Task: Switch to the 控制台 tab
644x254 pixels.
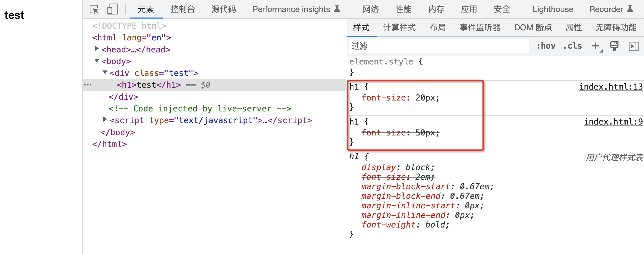Action: coord(183,9)
